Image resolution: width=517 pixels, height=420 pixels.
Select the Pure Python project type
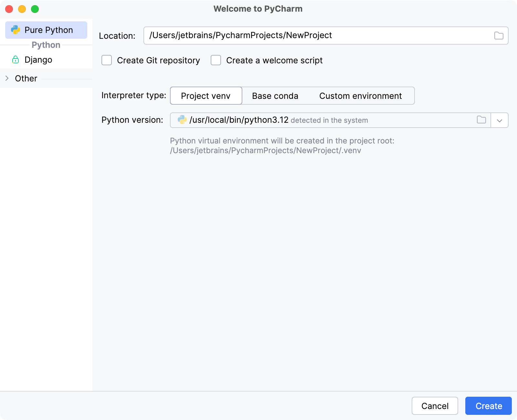pos(48,30)
